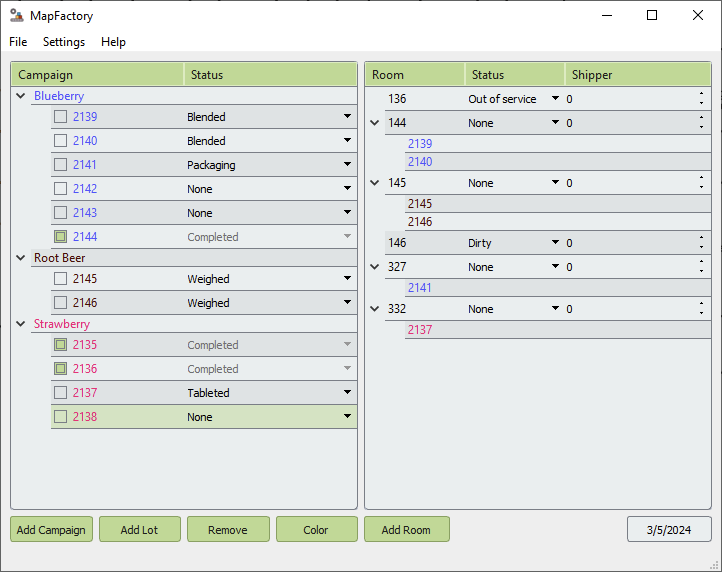Collapse room 145 lots

click(x=375, y=183)
